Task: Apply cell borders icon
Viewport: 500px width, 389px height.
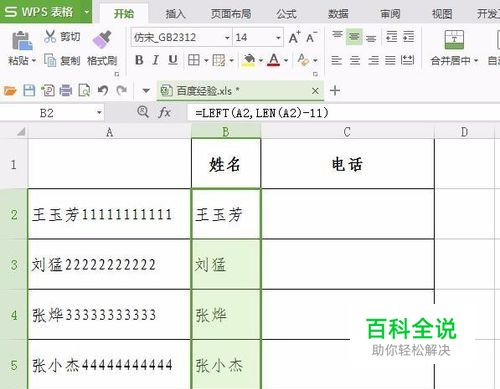Action: pyautogui.click(x=194, y=60)
